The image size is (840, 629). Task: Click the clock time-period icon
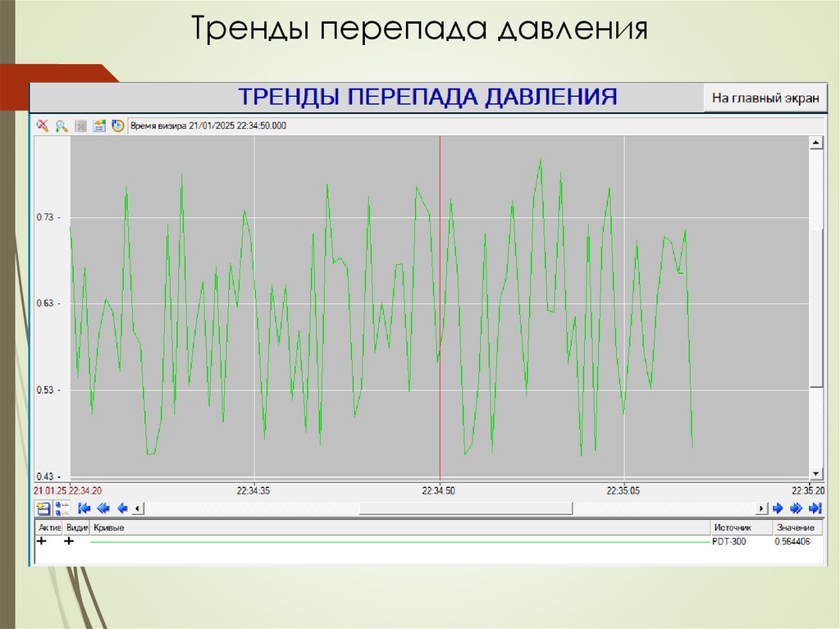(118, 126)
